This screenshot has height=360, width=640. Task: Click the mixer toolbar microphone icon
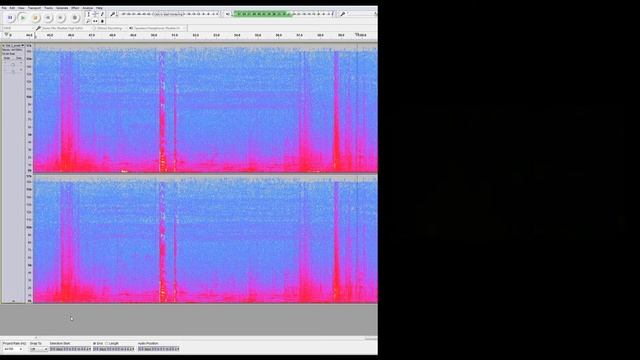[x=343, y=14]
